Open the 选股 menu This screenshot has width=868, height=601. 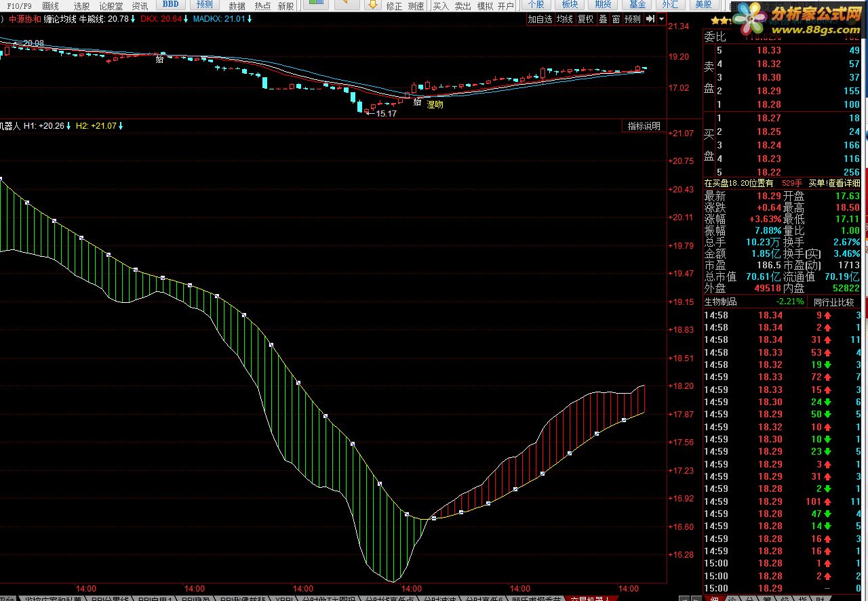81,6
